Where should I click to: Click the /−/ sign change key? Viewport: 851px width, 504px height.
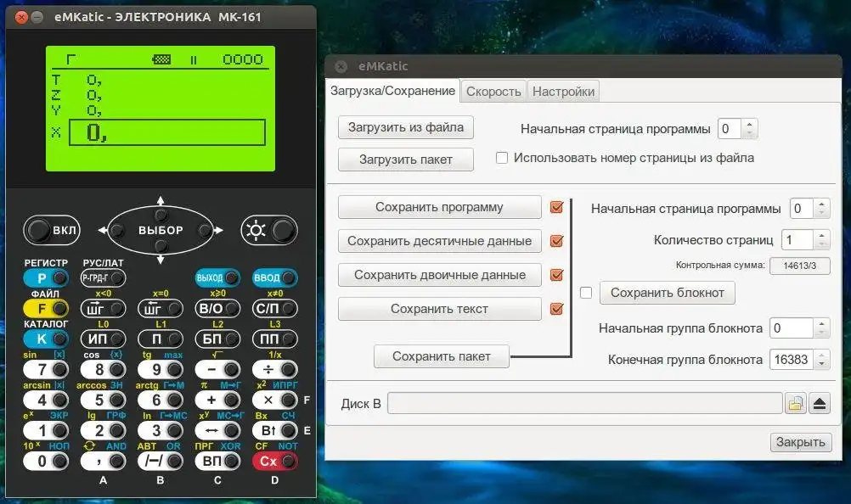161,462
